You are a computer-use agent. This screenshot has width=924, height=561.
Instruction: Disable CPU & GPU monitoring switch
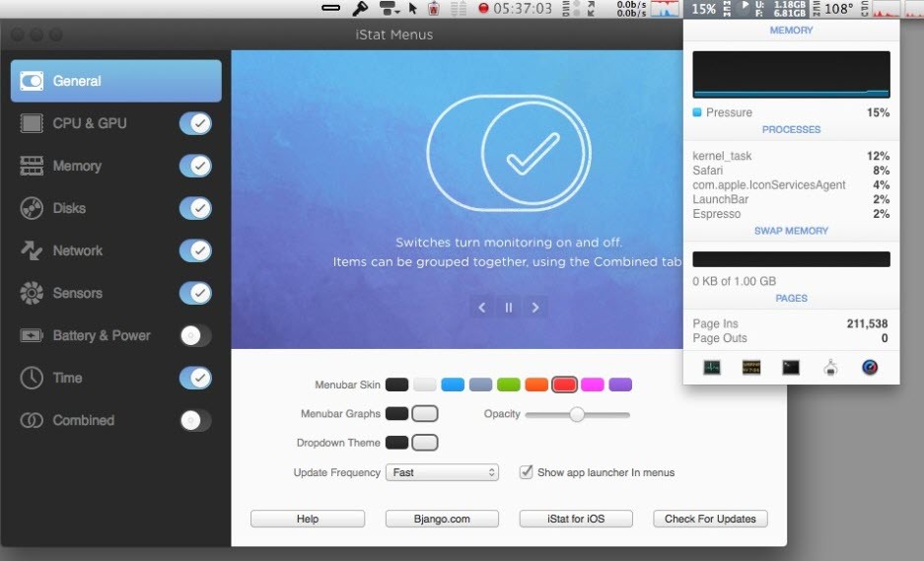[x=195, y=123]
